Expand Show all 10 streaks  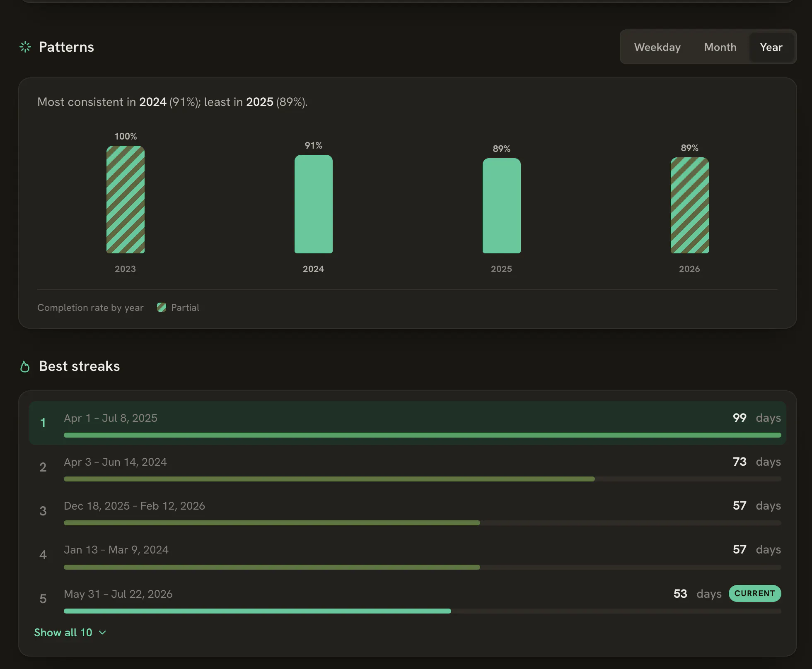(70, 633)
